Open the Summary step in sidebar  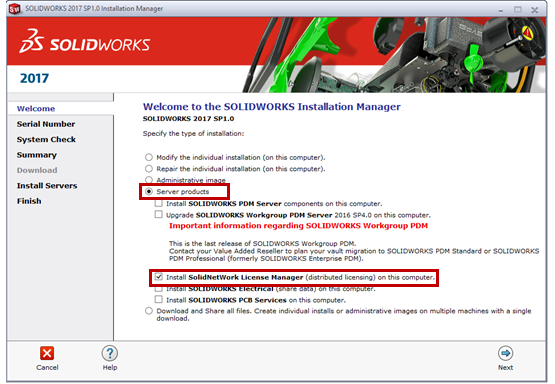point(36,155)
